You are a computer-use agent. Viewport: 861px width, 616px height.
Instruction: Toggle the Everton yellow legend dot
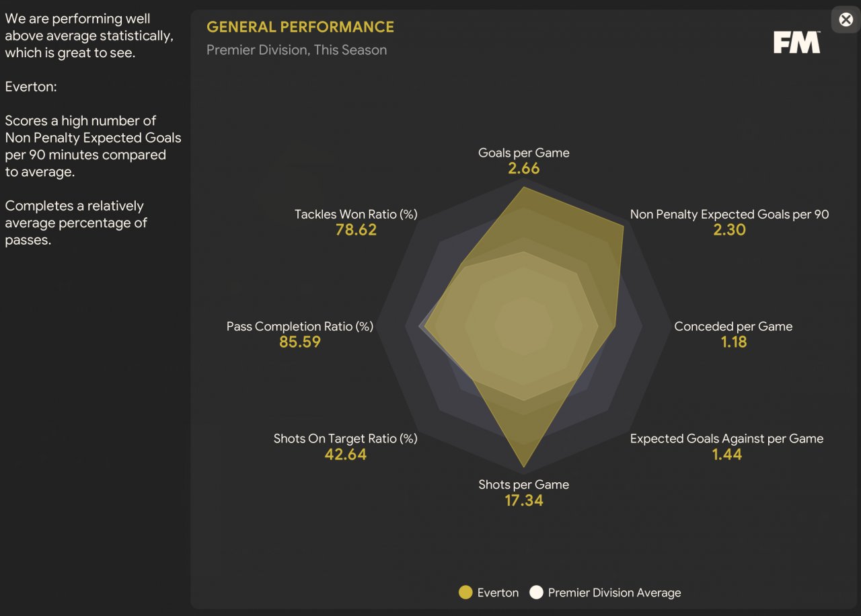[x=465, y=592]
